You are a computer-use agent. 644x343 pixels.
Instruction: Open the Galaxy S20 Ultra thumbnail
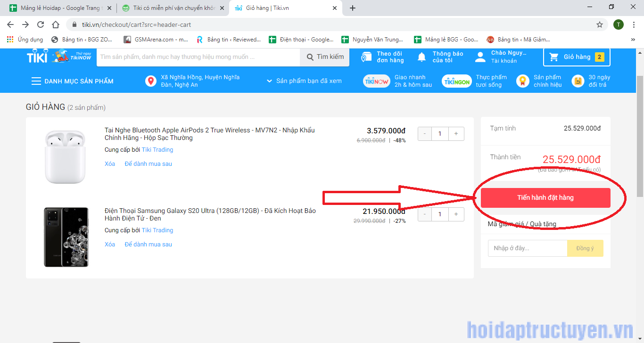[x=66, y=237]
